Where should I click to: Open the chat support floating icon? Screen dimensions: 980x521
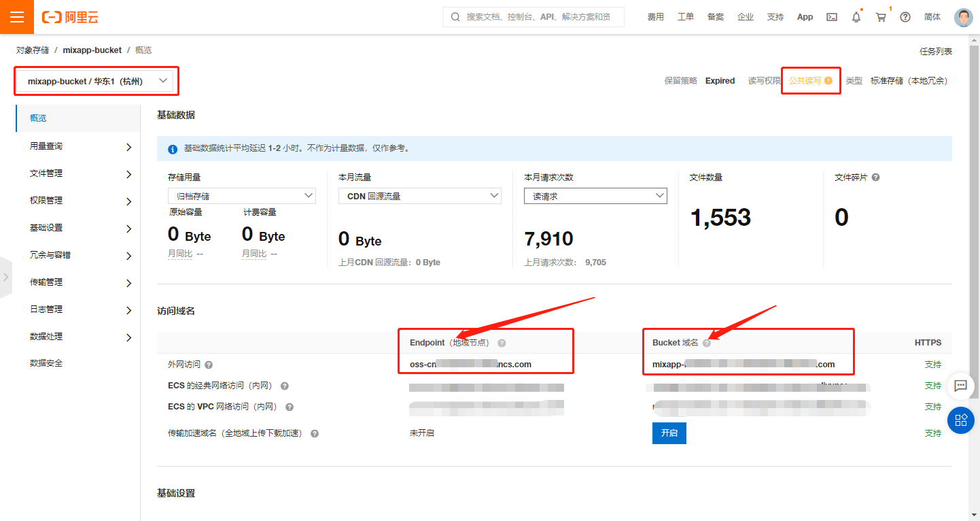(960, 386)
